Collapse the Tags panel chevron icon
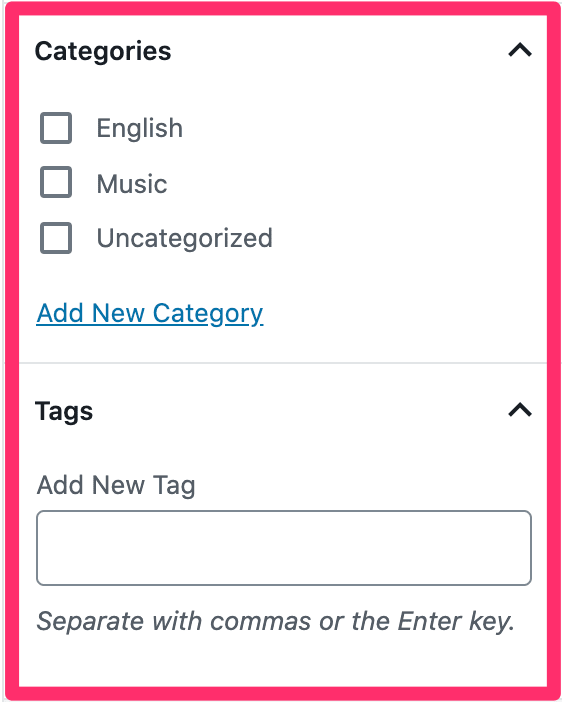 point(519,410)
